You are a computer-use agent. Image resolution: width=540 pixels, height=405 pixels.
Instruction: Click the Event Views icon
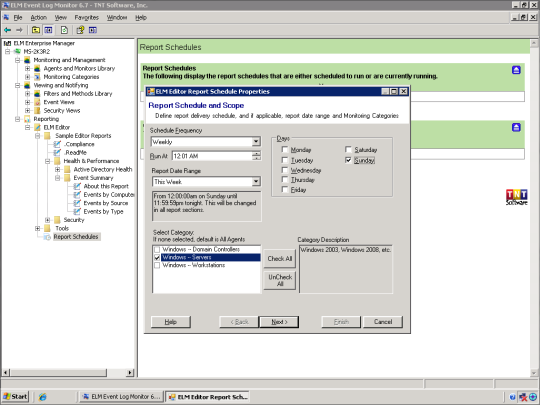(x=37, y=102)
